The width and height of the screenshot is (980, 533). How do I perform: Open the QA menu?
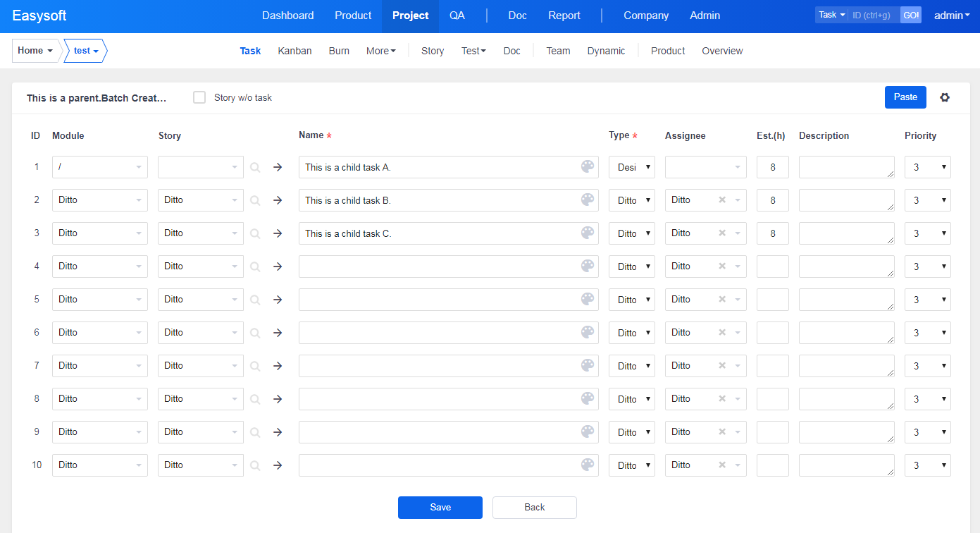pos(457,16)
